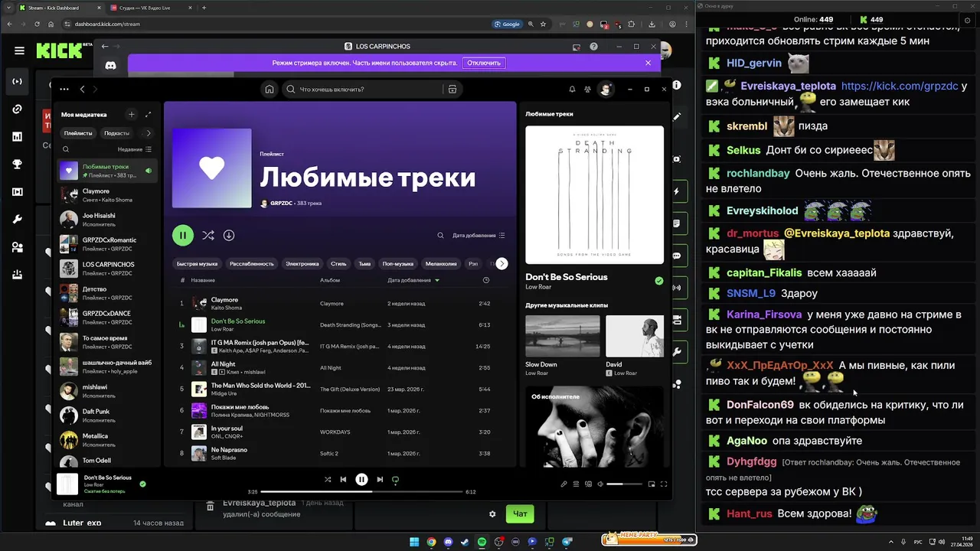Viewport: 980px width, 551px height.
Task: Open the Spotify miniplayer icon
Action: click(x=652, y=484)
